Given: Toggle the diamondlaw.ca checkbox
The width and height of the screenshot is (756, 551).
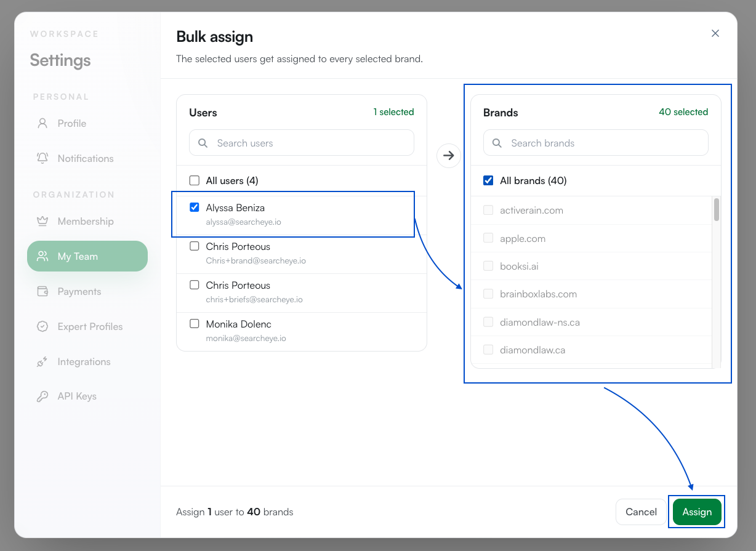Looking at the screenshot, I should (489, 350).
